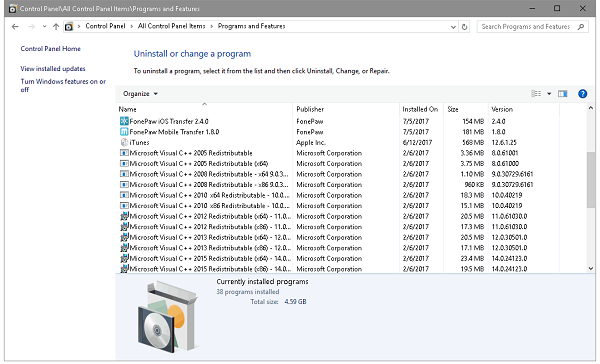
Task: Click the FonePaw Mobile Transfer 1.8.0 icon
Action: [124, 132]
